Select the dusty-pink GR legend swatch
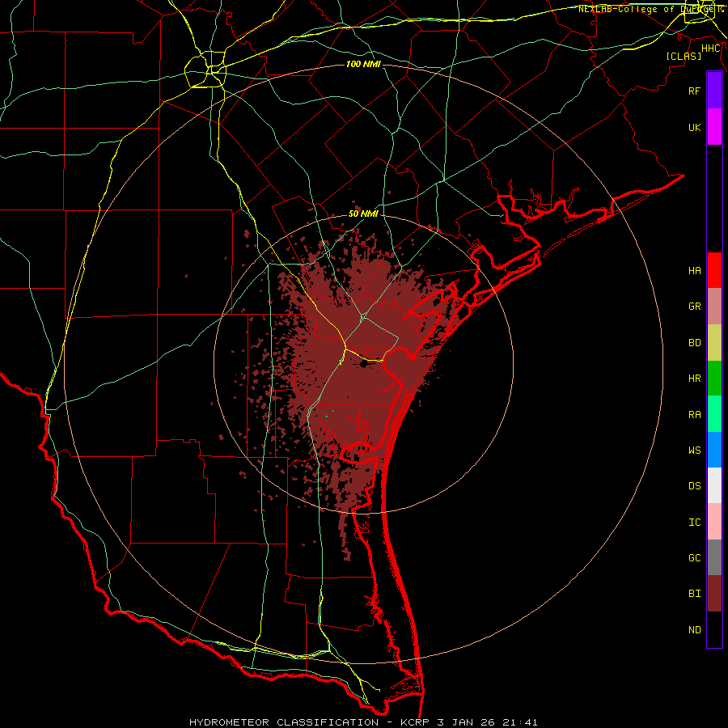728x728 pixels. coord(714,306)
